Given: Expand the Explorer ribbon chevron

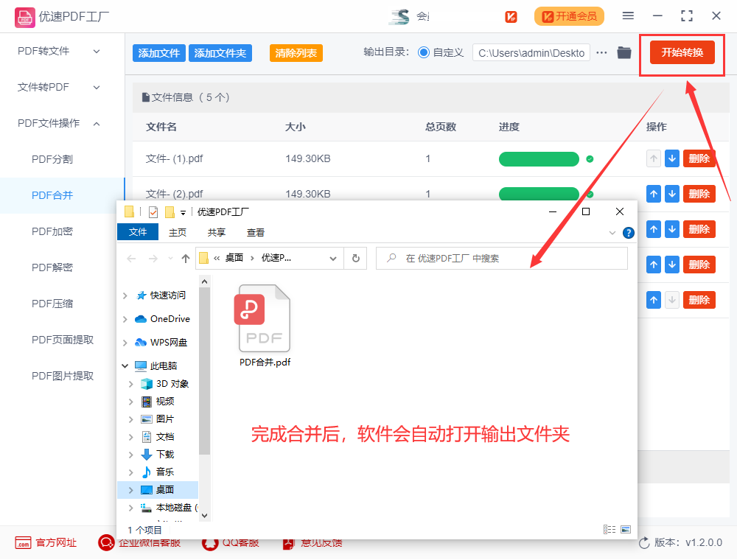Looking at the screenshot, I should 612,233.
